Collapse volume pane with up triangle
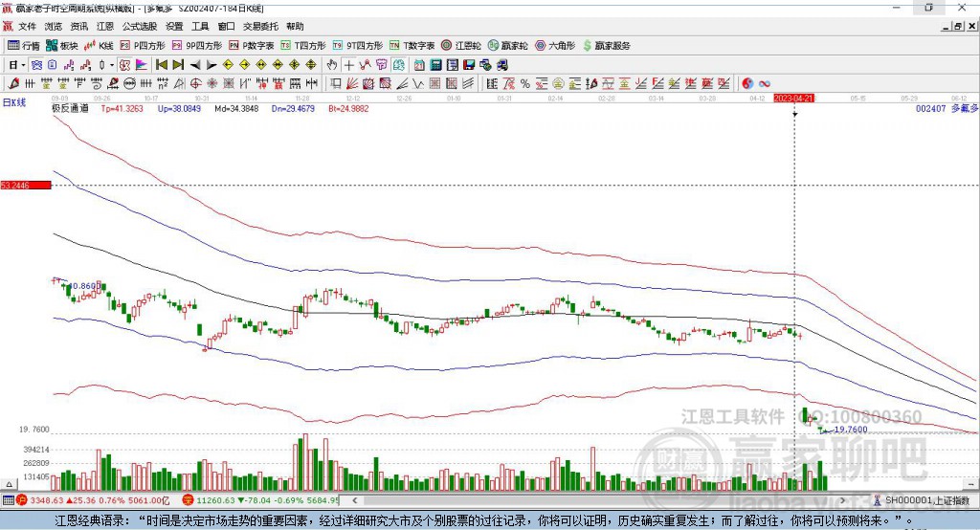 coord(9,484)
